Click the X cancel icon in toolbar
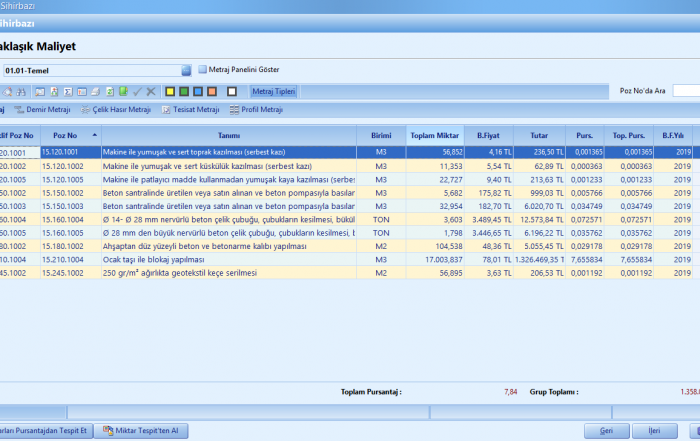 click(x=151, y=91)
